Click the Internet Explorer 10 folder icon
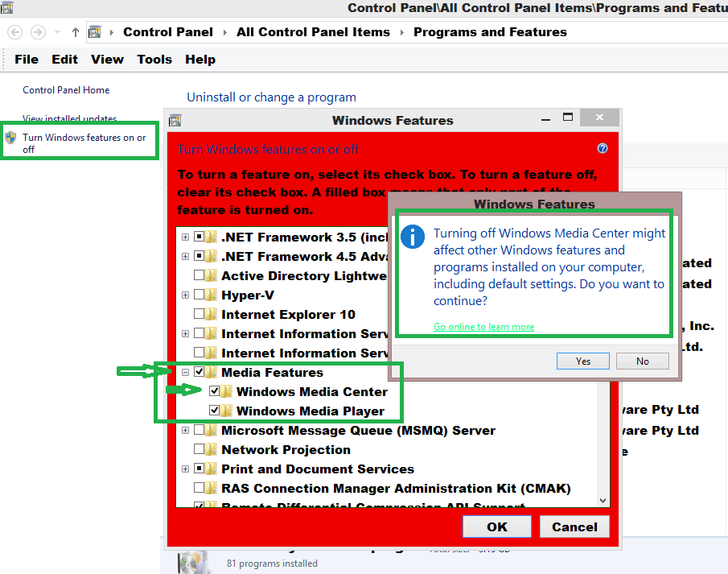This screenshot has height=574, width=728. click(212, 314)
